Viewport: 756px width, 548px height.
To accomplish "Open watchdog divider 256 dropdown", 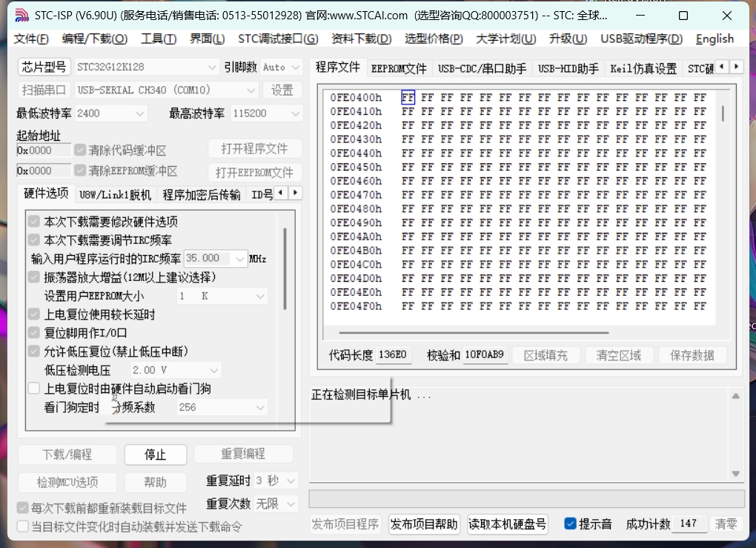I will pyautogui.click(x=222, y=408).
